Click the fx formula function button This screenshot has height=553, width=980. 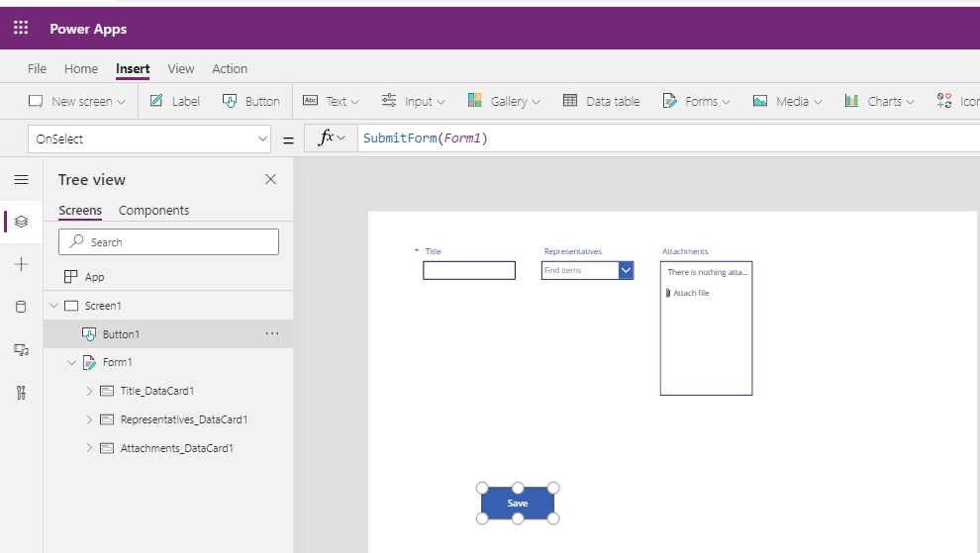(x=332, y=138)
